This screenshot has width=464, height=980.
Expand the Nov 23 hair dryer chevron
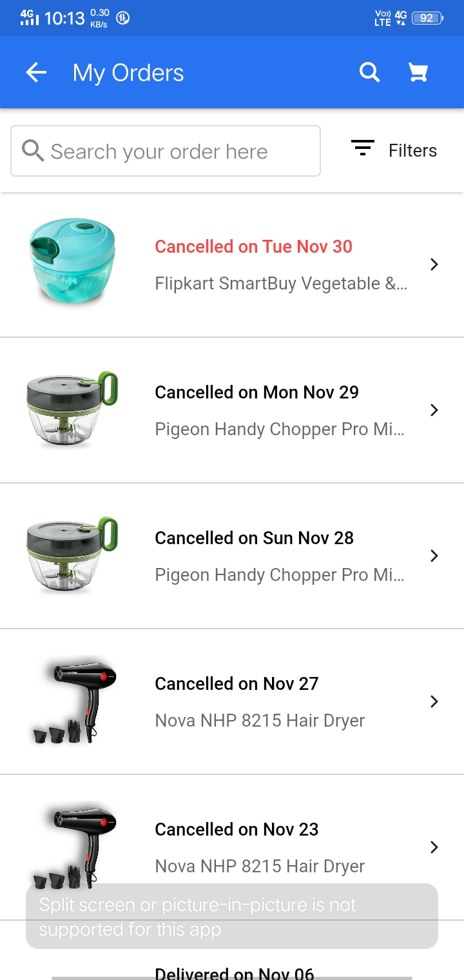click(x=434, y=847)
